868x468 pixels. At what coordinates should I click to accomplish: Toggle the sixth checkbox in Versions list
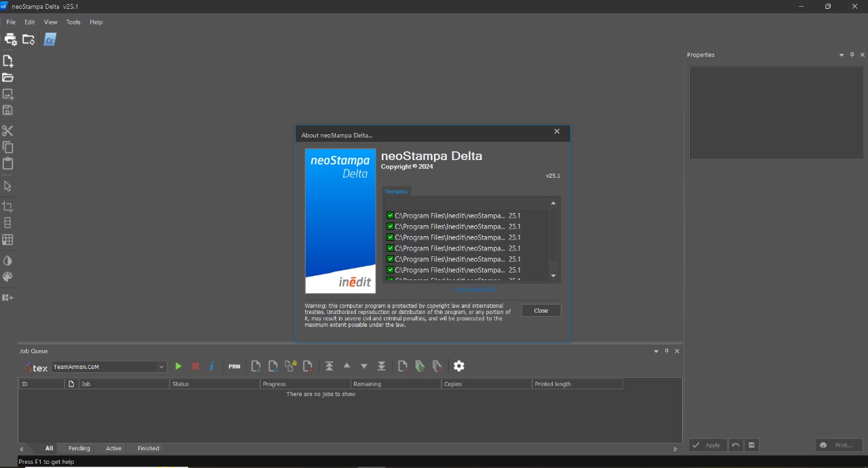pos(391,270)
